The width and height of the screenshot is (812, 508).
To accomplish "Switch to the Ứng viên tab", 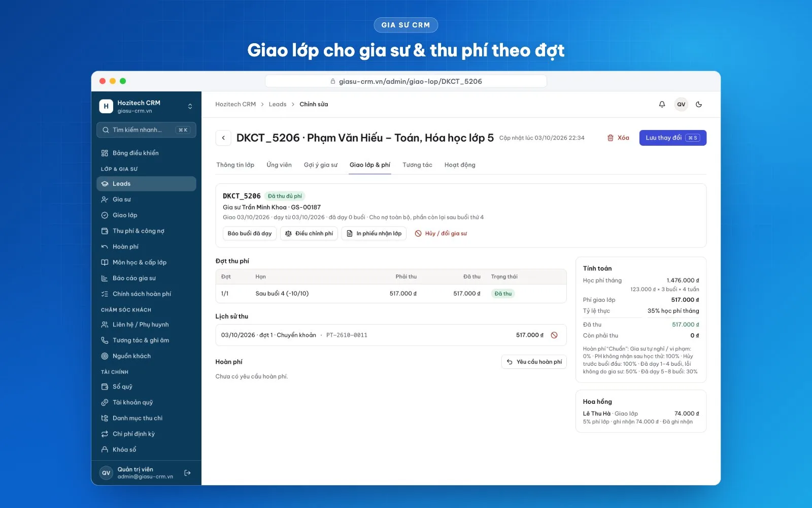I will pos(279,165).
